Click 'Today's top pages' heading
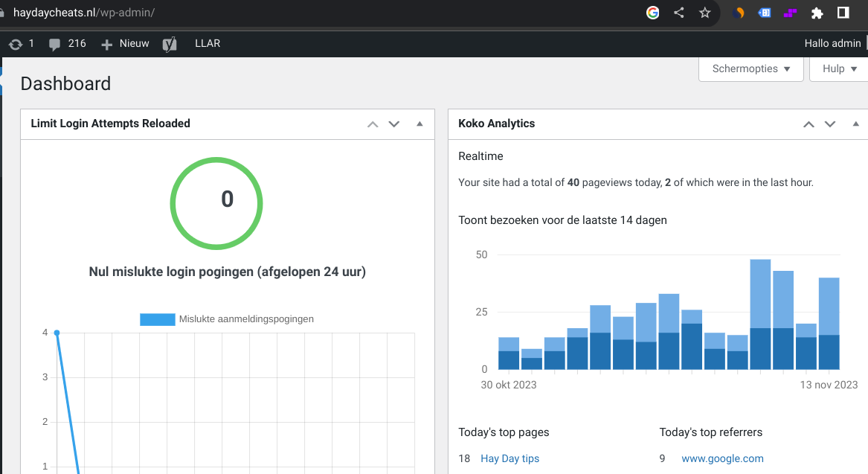 tap(504, 432)
